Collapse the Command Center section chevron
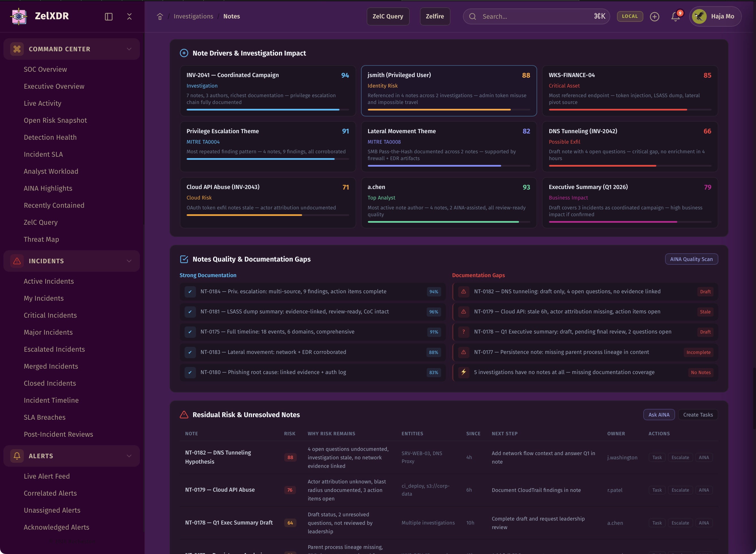The image size is (756, 554). [129, 49]
